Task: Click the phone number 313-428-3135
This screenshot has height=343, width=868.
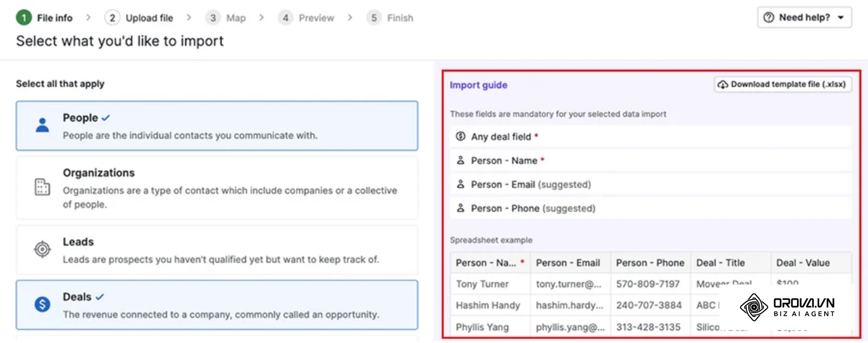Action: coord(648,327)
